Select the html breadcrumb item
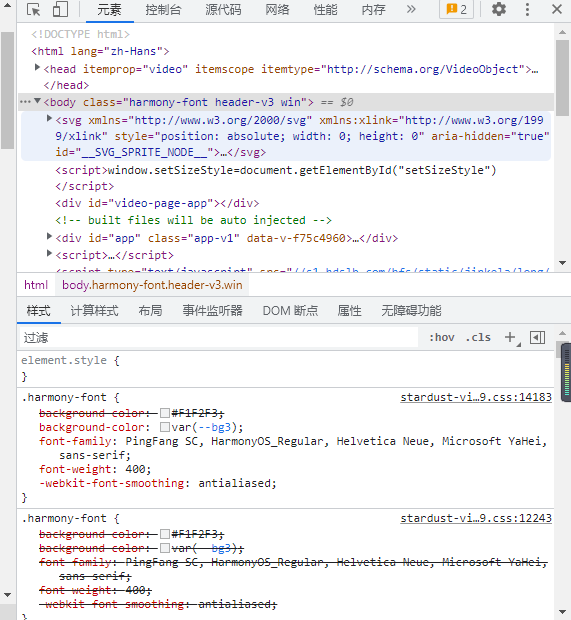The height and width of the screenshot is (620, 571). pyautogui.click(x=36, y=285)
